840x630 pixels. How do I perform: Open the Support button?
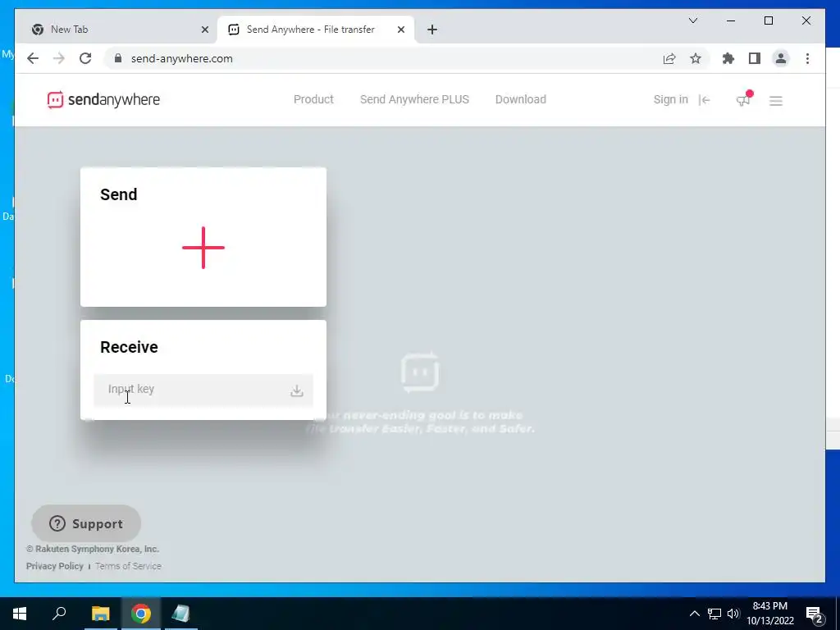click(x=86, y=523)
